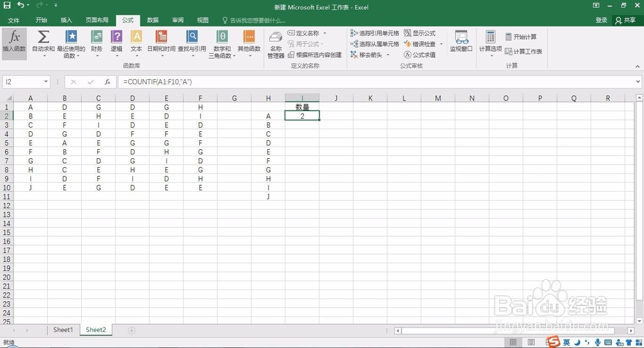The width and height of the screenshot is (644, 348).
Task: Open dropdown arrow beside Remove Arrows
Action: 388,55
